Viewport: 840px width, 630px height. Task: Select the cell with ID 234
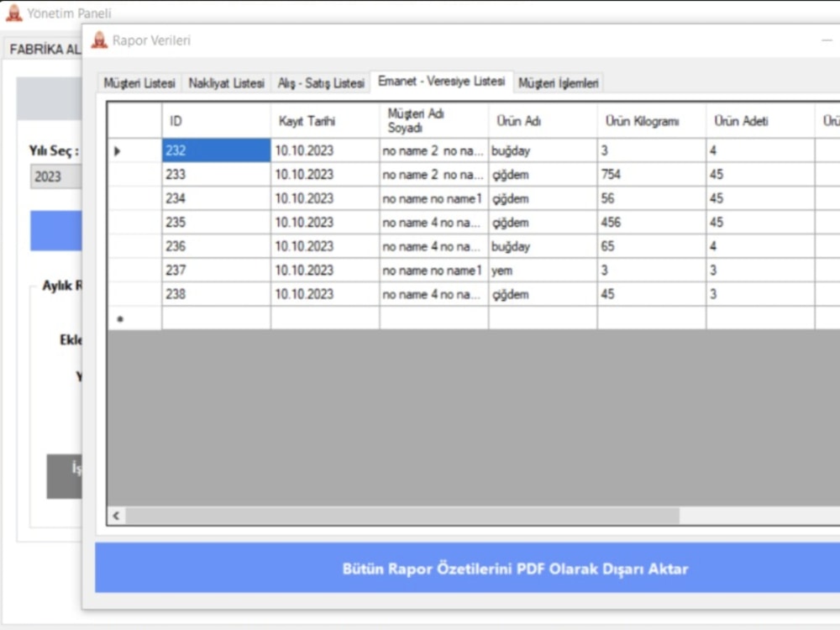click(x=217, y=199)
